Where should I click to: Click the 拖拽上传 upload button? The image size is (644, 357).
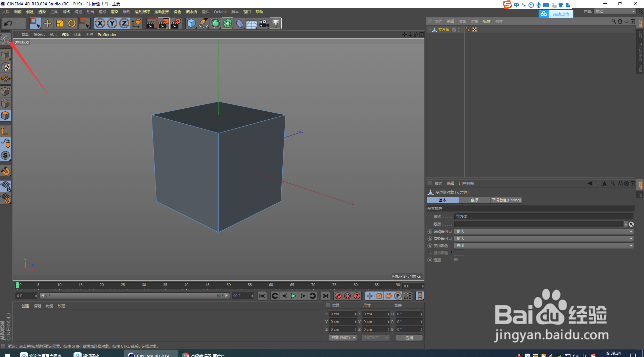click(556, 14)
